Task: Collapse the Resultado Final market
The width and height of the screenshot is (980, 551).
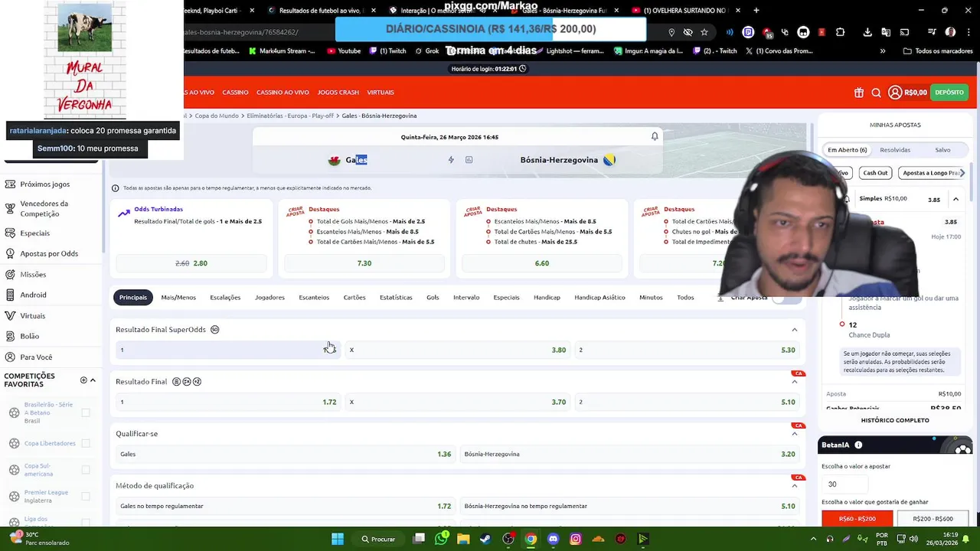Action: coord(794,382)
